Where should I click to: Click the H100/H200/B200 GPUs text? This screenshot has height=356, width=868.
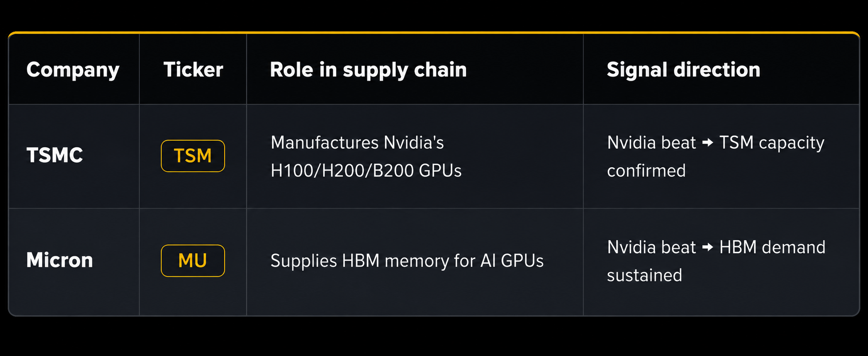coord(366,171)
